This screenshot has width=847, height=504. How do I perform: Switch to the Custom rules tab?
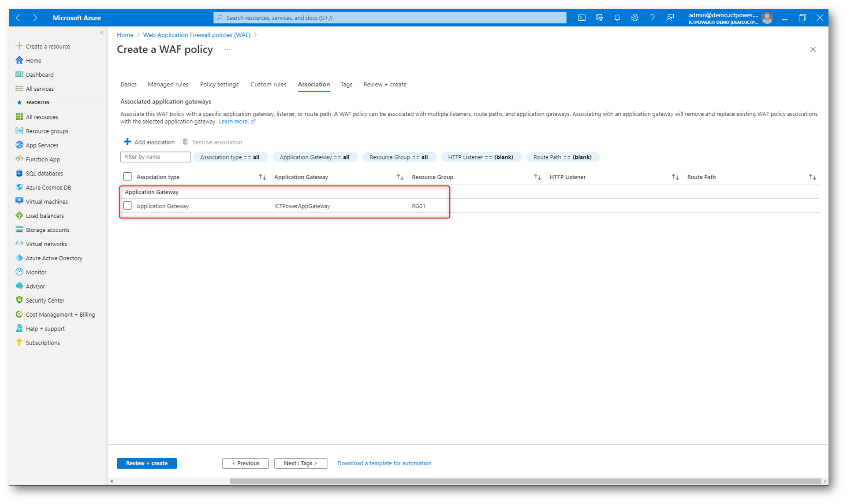268,84
